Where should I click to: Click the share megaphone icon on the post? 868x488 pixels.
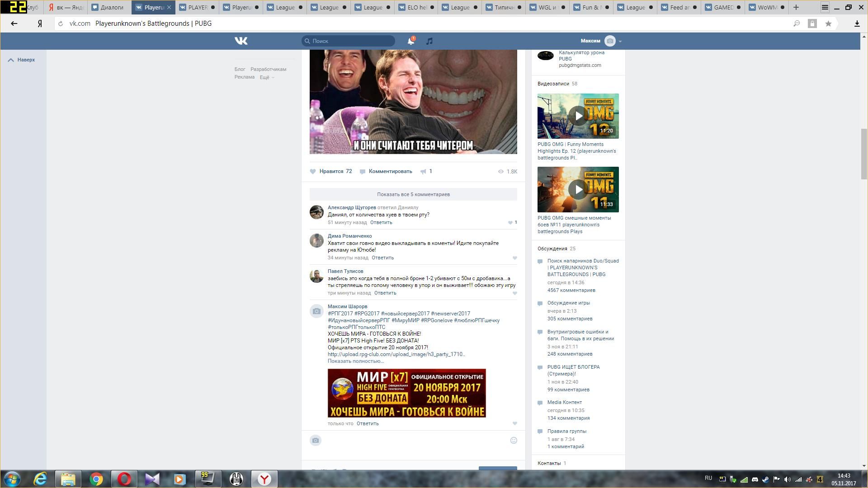click(423, 172)
